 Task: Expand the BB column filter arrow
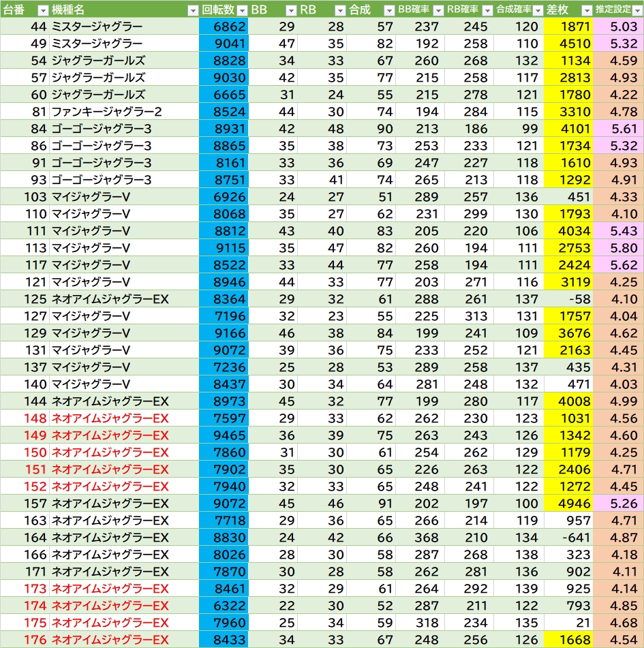291,10
